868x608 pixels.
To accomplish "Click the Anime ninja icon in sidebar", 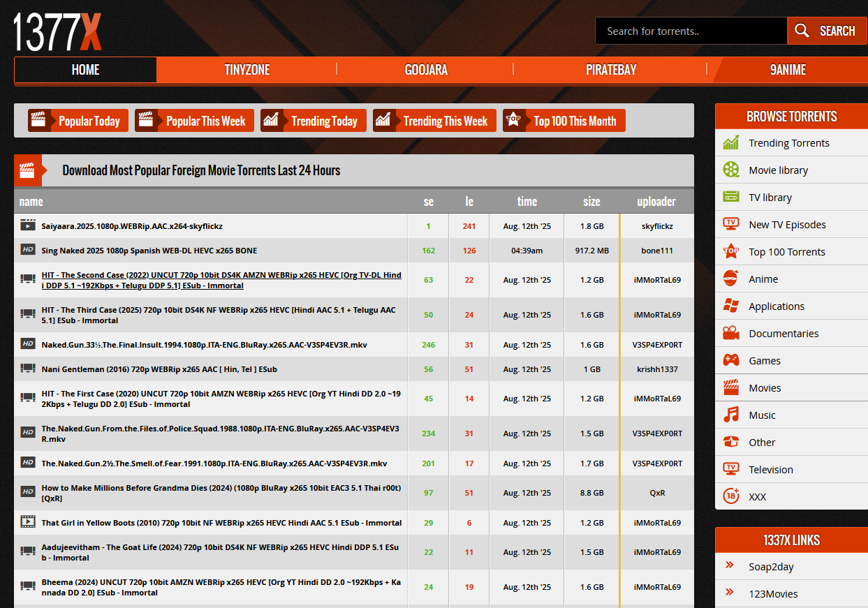I will pos(731,279).
